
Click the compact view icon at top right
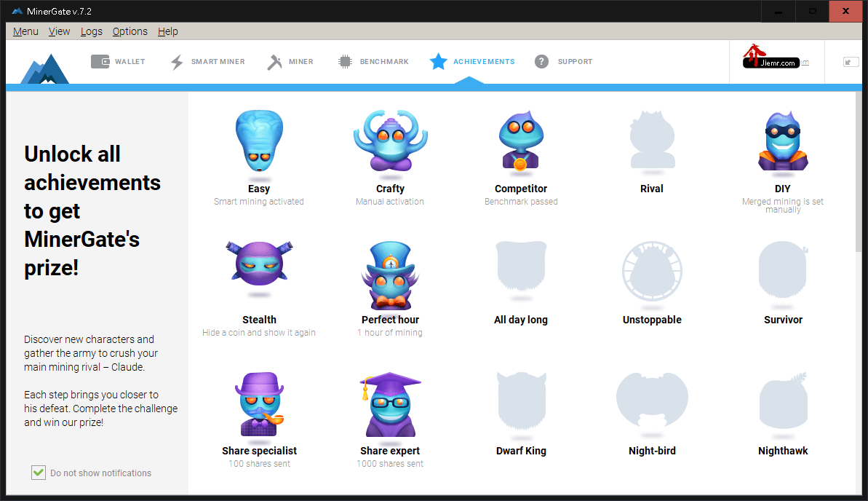[851, 62]
